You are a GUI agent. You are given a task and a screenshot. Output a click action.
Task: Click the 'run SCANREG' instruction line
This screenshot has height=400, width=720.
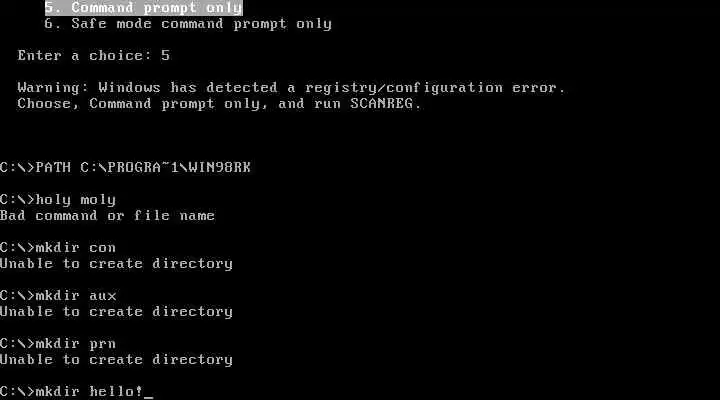coord(219,104)
